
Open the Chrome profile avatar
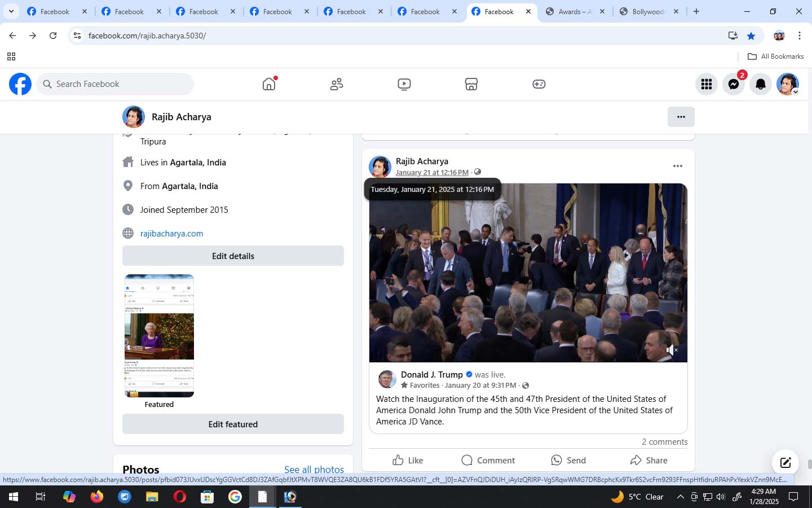tap(779, 36)
